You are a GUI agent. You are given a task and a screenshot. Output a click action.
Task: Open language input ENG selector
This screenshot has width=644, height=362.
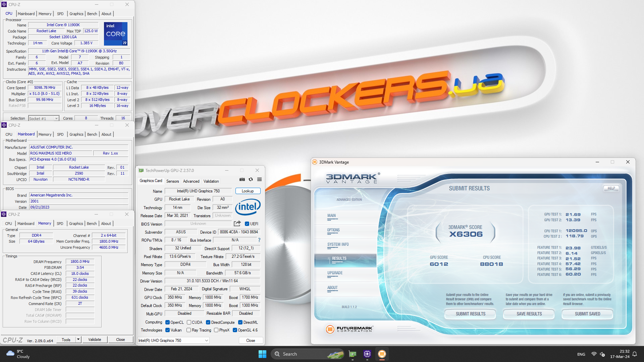581,354
